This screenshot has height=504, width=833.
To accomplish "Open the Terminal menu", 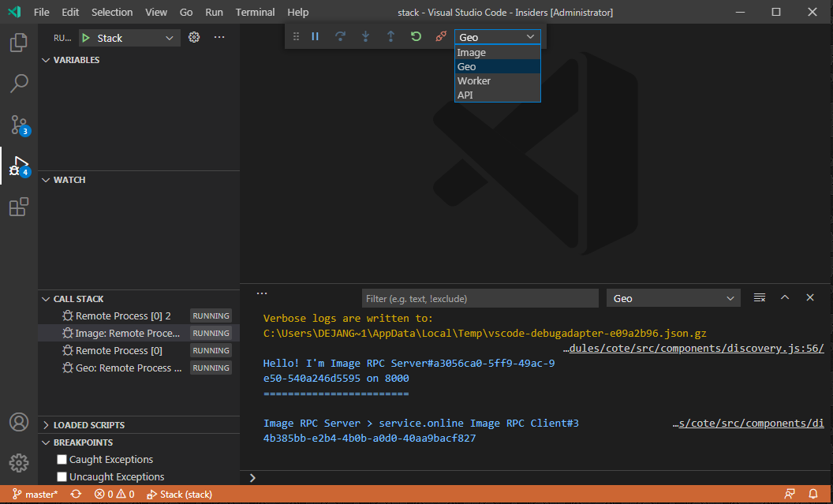I will (x=254, y=12).
